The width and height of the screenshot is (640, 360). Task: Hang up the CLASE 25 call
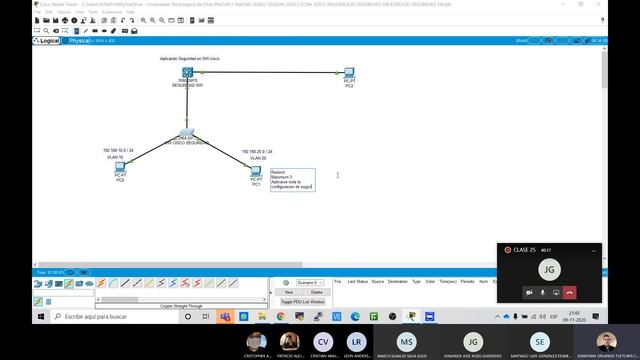(570, 293)
